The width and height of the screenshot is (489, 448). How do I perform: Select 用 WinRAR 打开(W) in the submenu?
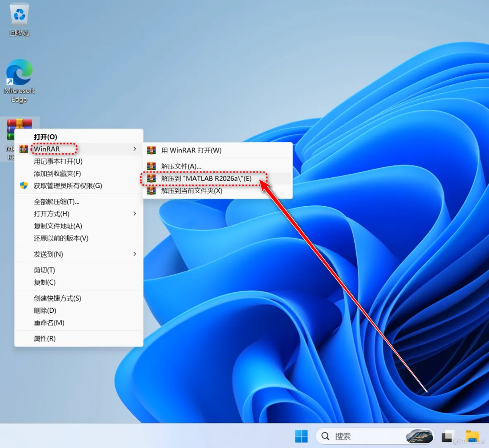[x=217, y=150]
